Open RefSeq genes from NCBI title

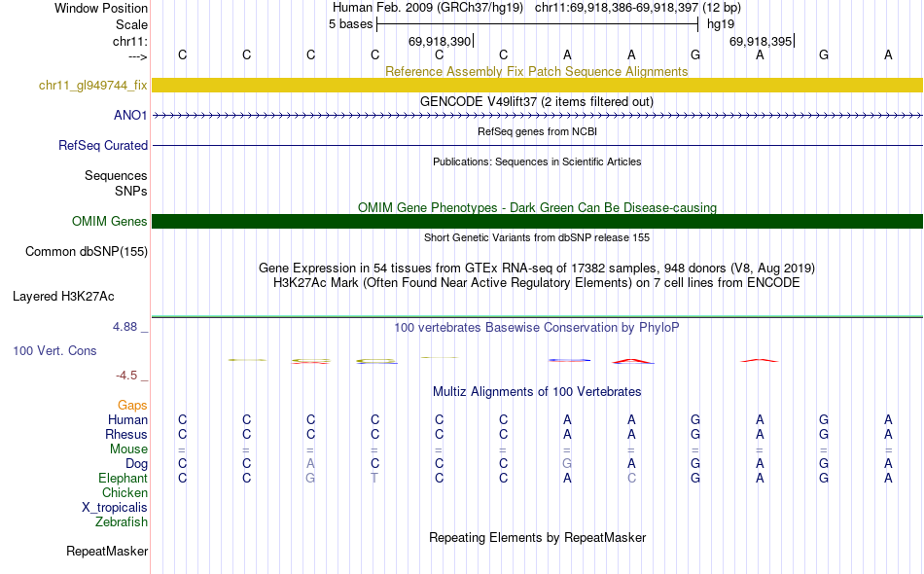537,131
